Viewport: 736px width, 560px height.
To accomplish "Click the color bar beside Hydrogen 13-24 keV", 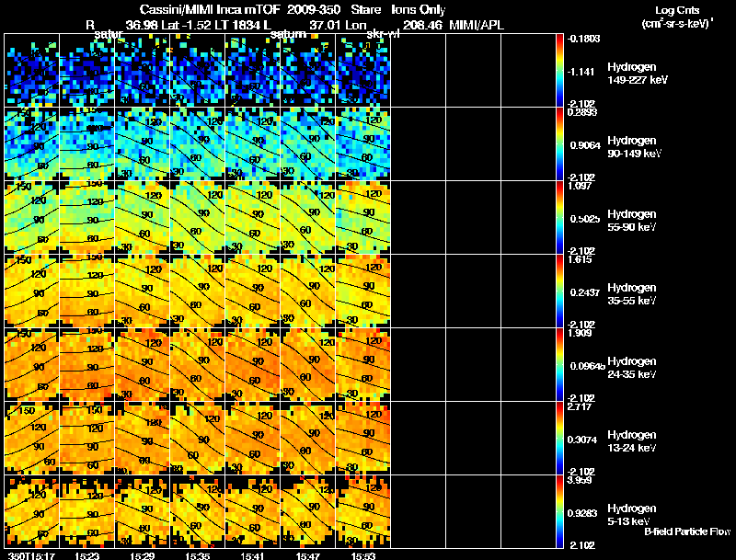I will point(559,439).
